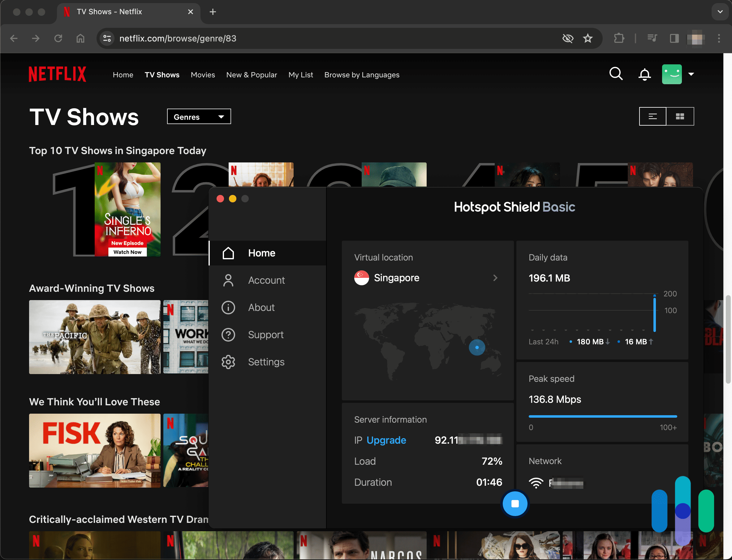The width and height of the screenshot is (732, 560).
Task: Click the Hotspot Shield Home icon
Action: (228, 252)
